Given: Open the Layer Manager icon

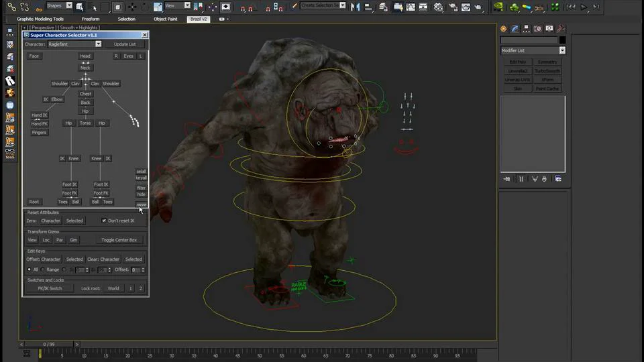Looking at the screenshot, I should (x=383, y=7).
